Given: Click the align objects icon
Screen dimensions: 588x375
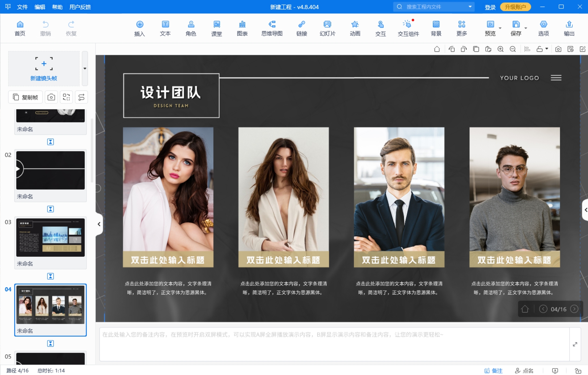Looking at the screenshot, I should [527, 49].
